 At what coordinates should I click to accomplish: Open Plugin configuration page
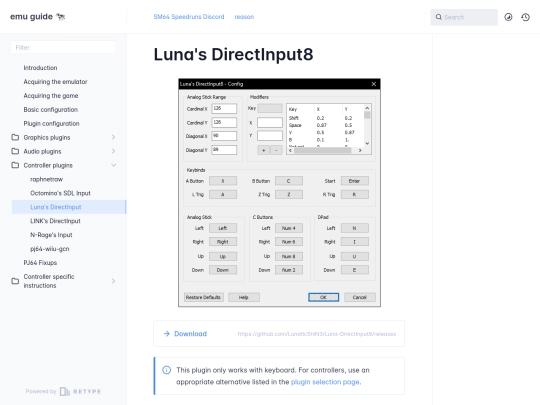click(51, 123)
